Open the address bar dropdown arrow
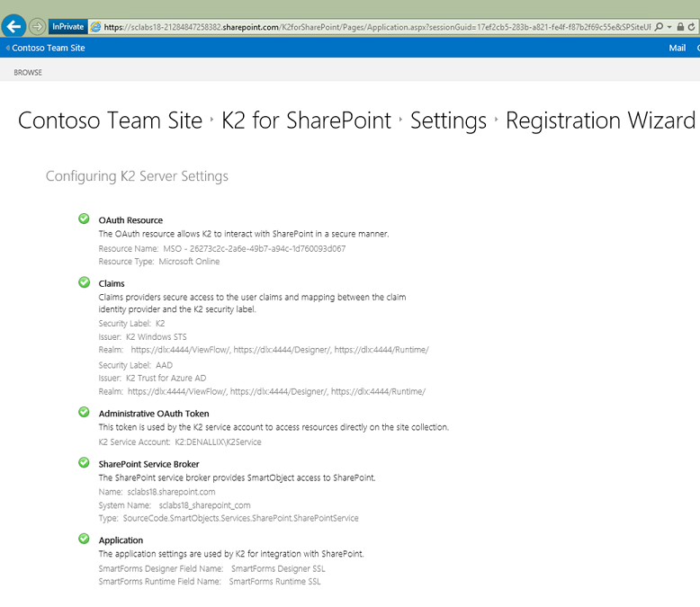Screen dimensions: 700x607 pyautogui.click(x=669, y=27)
